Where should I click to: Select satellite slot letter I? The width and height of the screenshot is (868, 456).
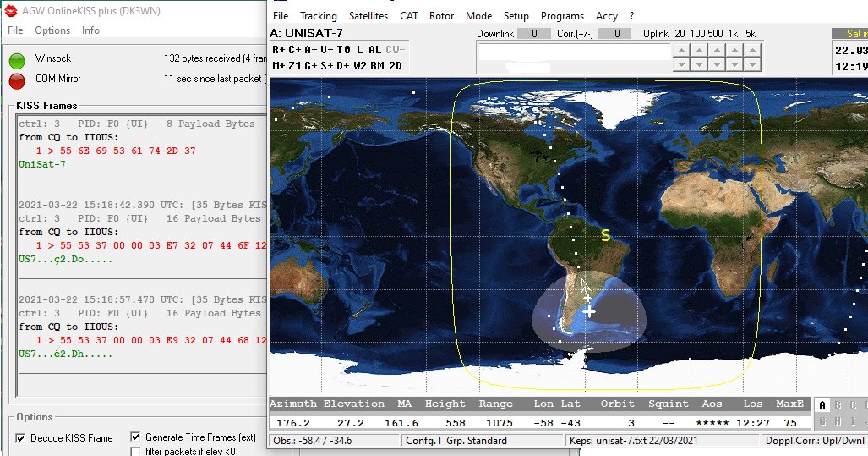coord(853,421)
